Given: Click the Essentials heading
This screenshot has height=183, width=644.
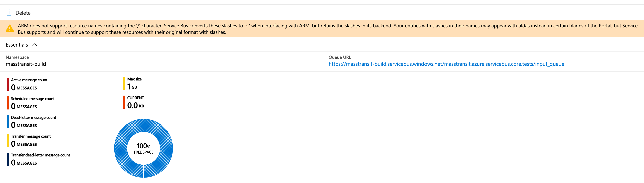Looking at the screenshot, I should click(17, 45).
